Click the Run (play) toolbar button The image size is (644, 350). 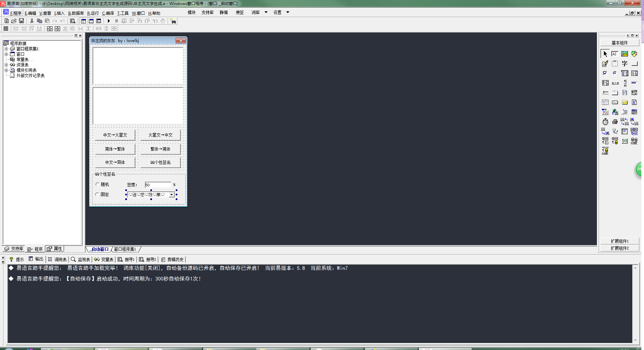pos(109,21)
